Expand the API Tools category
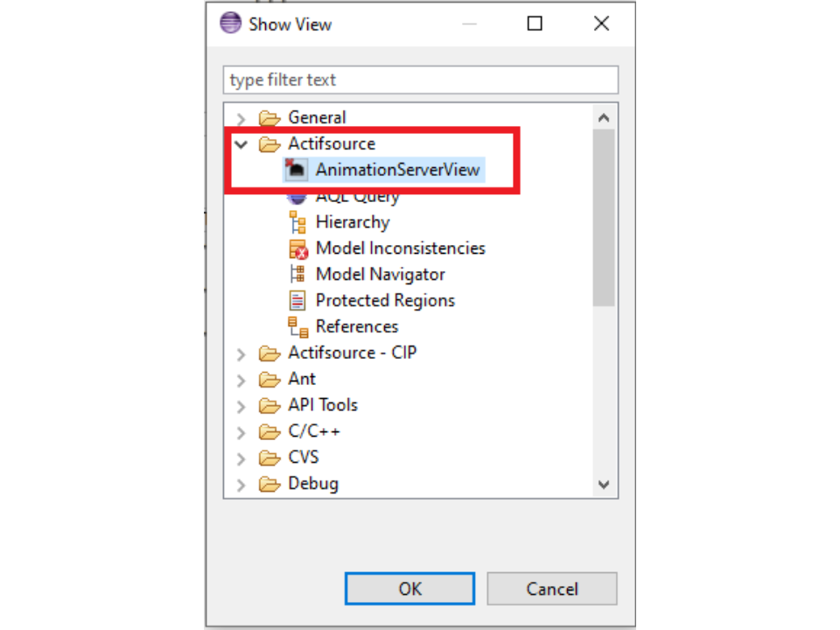Screen dimensions: 840x630 point(242,406)
